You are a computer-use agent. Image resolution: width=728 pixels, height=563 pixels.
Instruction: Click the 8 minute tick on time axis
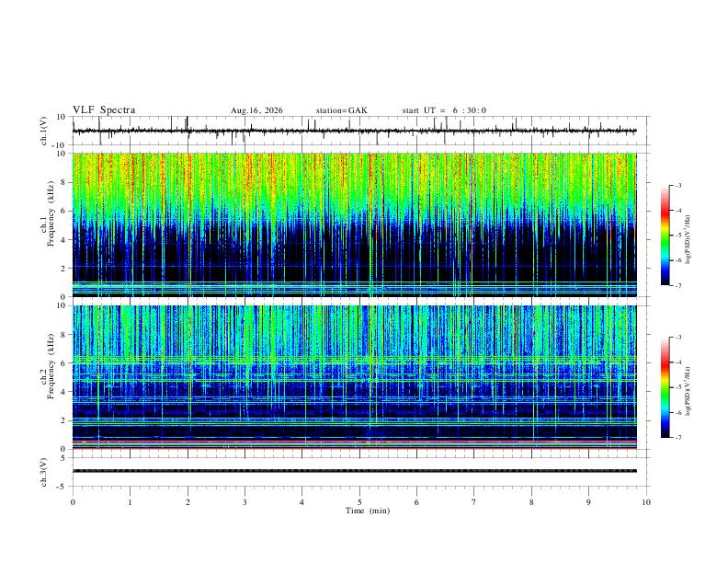pos(531,502)
